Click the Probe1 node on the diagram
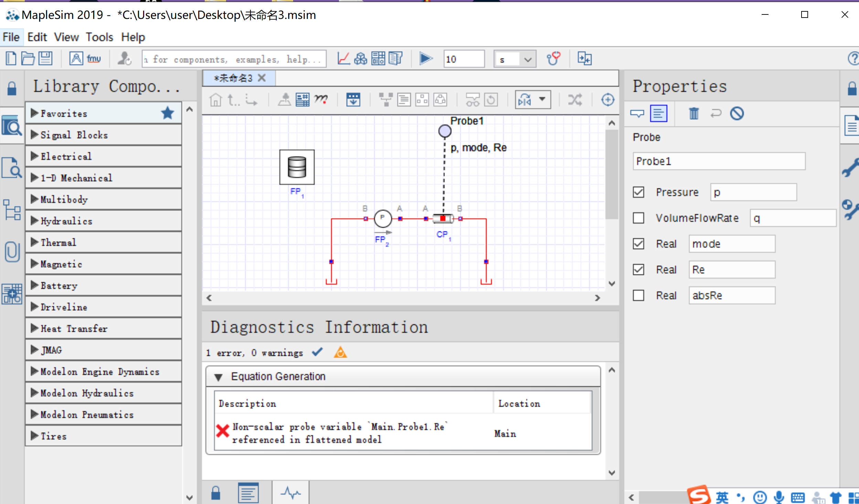Screen dimensions: 859x504 tap(444, 131)
